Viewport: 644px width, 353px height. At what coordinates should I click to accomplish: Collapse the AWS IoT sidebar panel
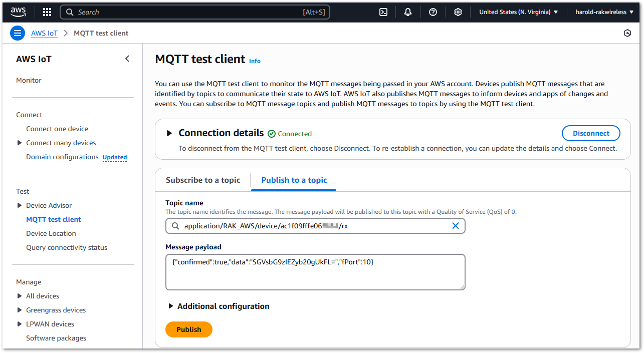click(127, 58)
